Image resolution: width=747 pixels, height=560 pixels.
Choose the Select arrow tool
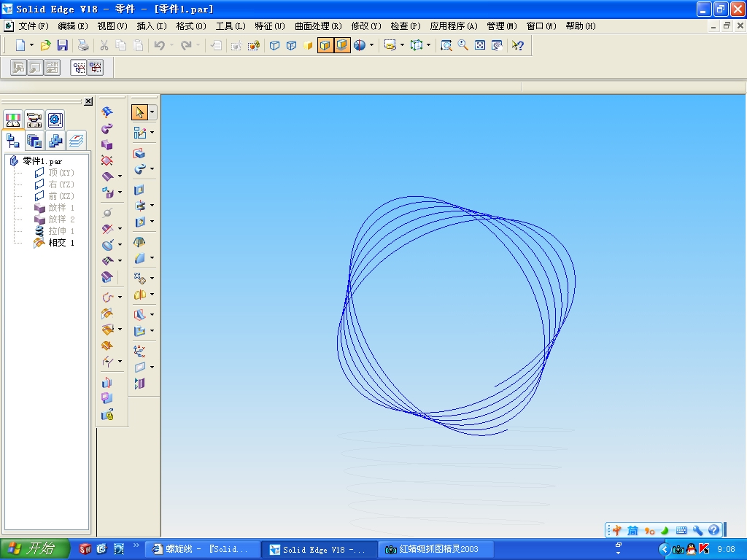[x=139, y=112]
